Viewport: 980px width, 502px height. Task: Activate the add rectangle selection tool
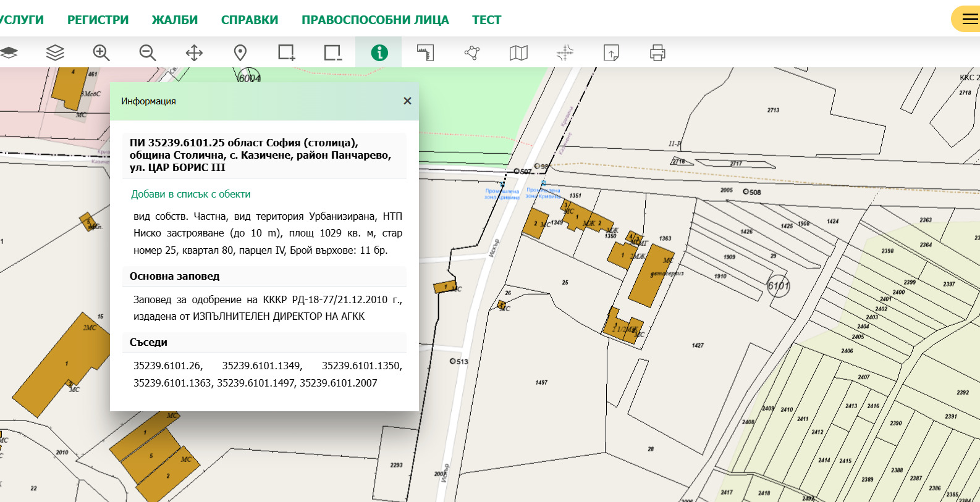click(x=286, y=53)
